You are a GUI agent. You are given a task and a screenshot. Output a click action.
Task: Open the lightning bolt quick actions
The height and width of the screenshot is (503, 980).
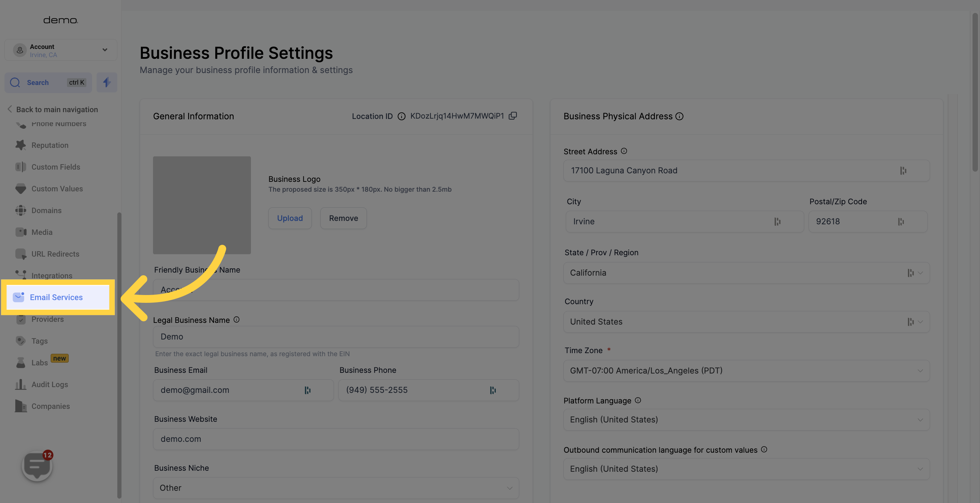106,82
